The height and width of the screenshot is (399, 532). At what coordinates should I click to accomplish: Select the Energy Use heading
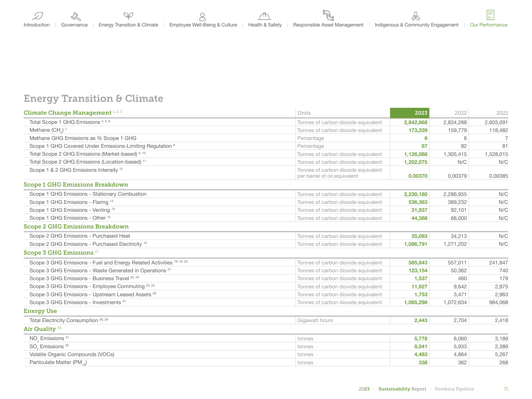pos(40,311)
